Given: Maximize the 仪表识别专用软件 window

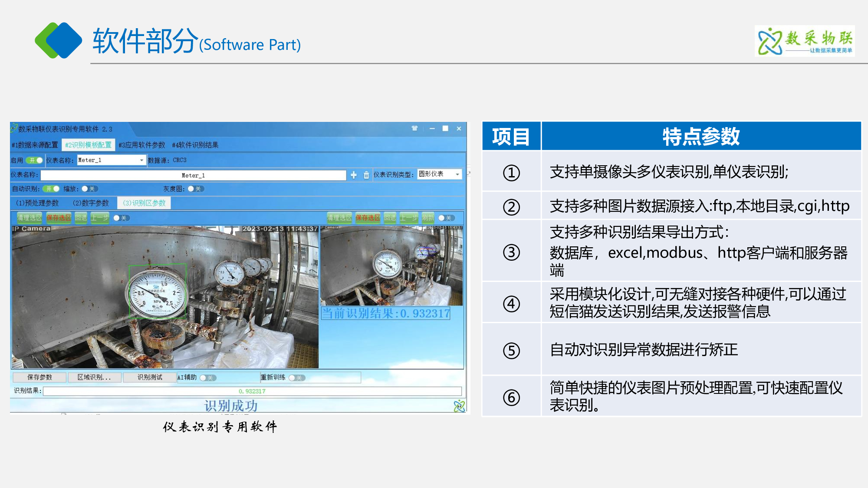Looking at the screenshot, I should point(445,128).
